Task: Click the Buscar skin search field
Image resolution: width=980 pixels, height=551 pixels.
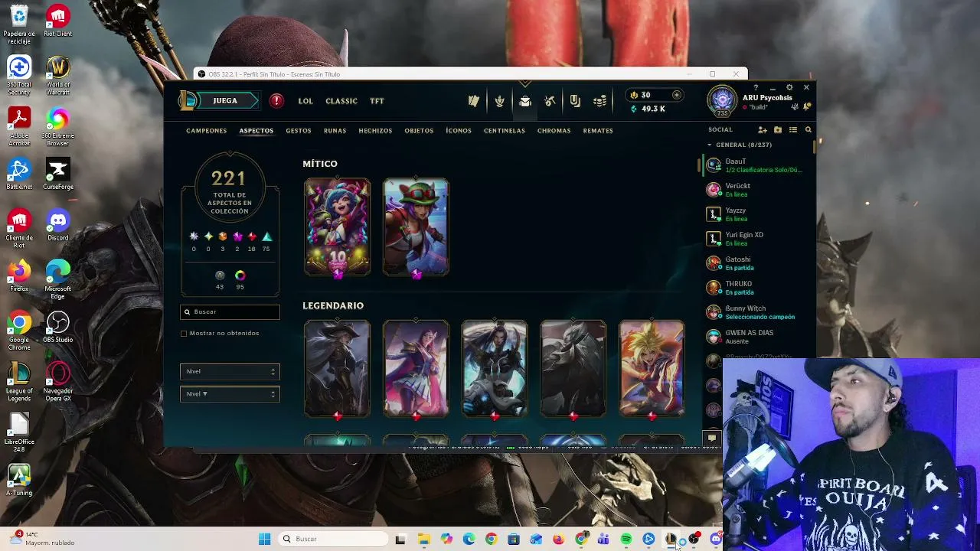Action: (x=230, y=312)
